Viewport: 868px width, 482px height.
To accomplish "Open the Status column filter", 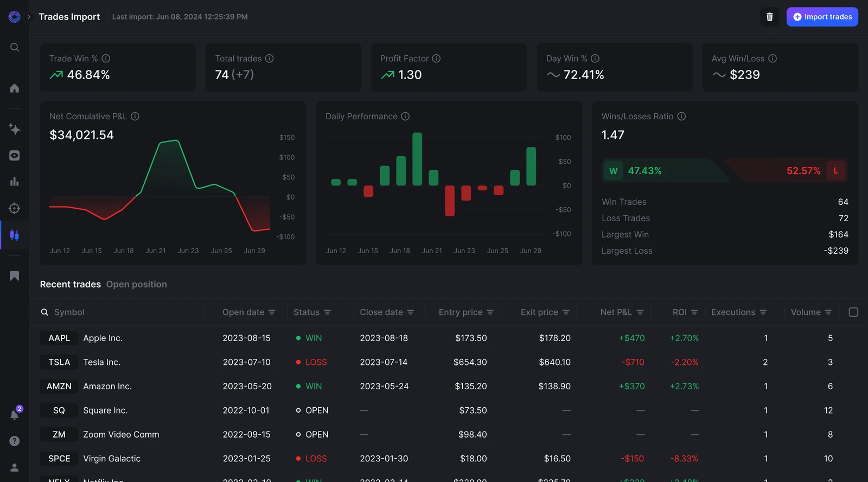I will [327, 312].
